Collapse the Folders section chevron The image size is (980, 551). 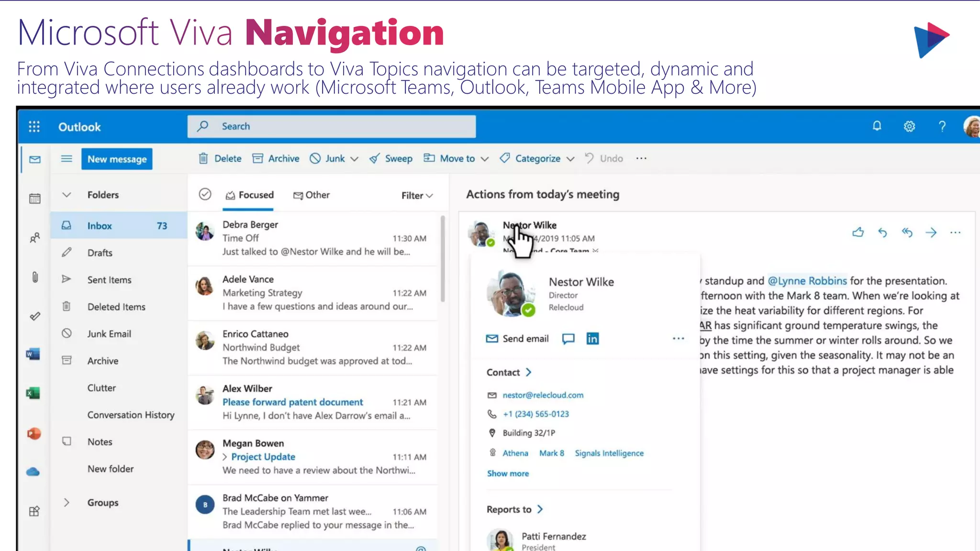[67, 195]
